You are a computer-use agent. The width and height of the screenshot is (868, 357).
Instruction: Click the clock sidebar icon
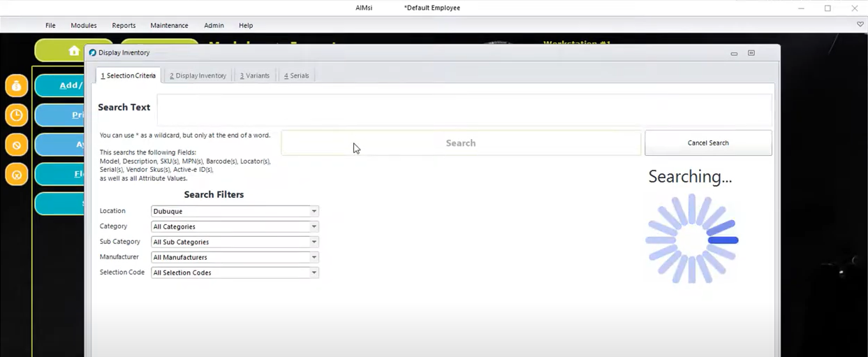click(17, 115)
